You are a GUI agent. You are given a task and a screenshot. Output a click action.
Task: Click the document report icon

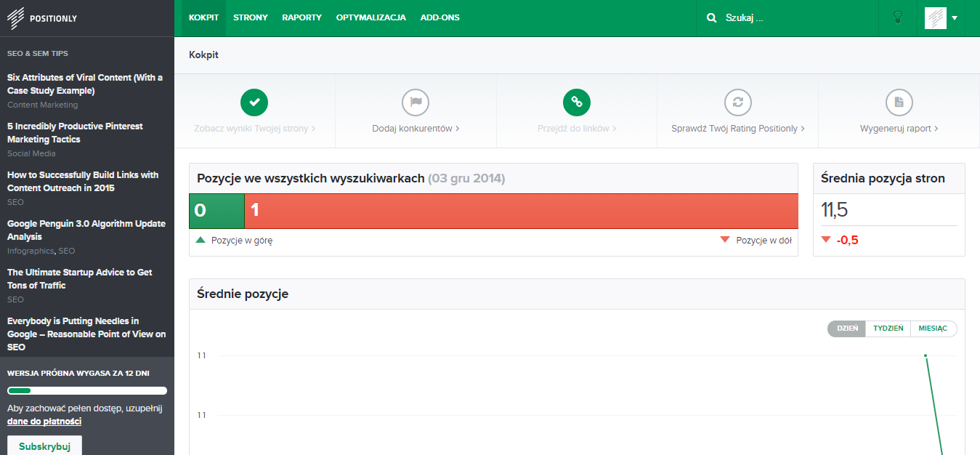click(899, 102)
